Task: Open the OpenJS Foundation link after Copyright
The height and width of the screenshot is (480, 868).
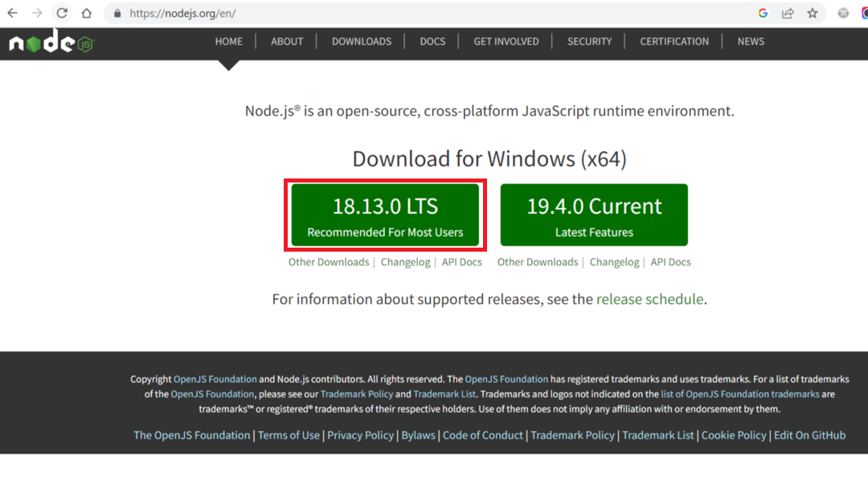Action: coord(215,379)
